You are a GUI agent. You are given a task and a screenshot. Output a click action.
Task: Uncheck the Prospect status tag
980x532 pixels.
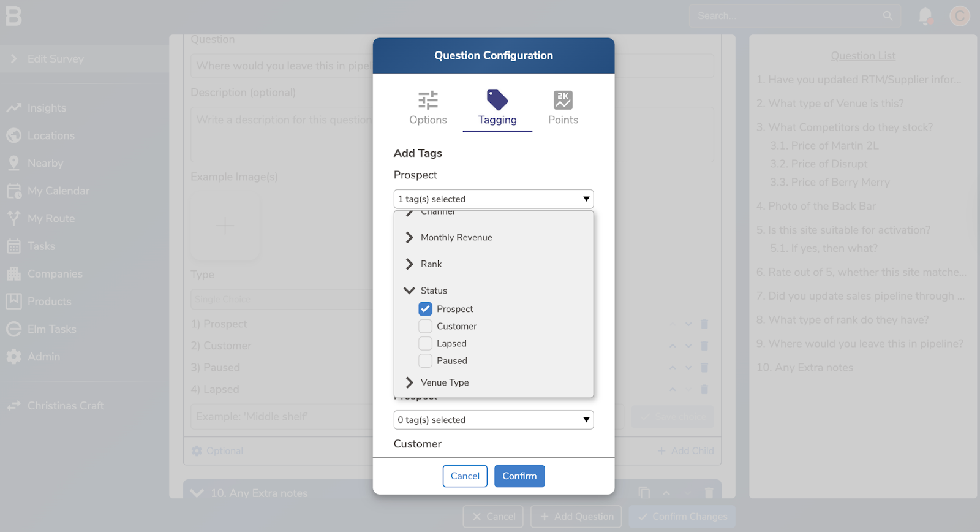pyautogui.click(x=425, y=309)
